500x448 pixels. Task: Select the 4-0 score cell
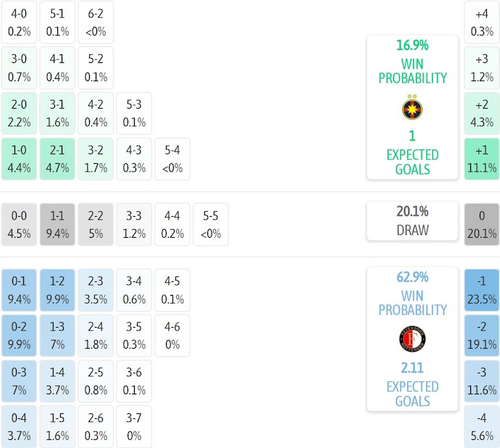[x=19, y=22]
